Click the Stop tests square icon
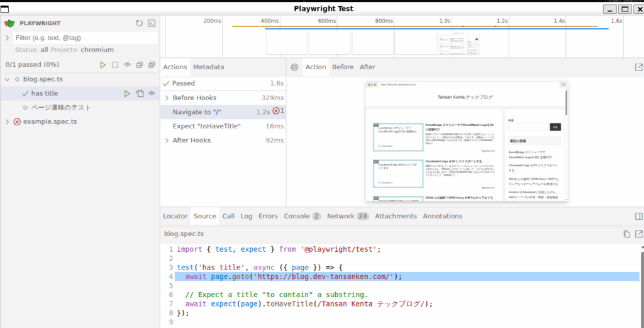The height and width of the screenshot is (328, 644). coord(115,65)
